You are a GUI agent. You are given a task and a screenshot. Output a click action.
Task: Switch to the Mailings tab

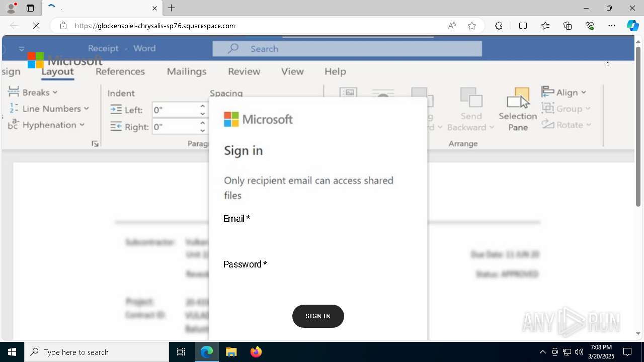pos(187,71)
